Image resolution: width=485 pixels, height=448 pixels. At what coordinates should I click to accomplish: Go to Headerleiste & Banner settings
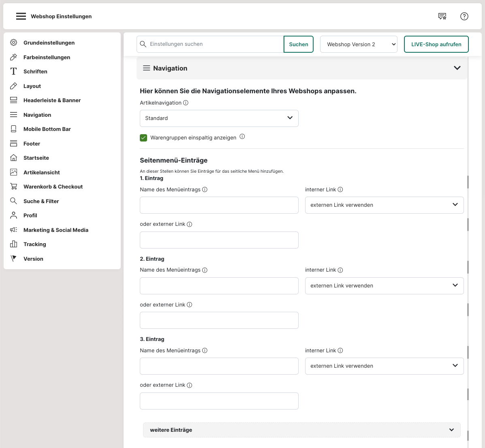pos(52,100)
